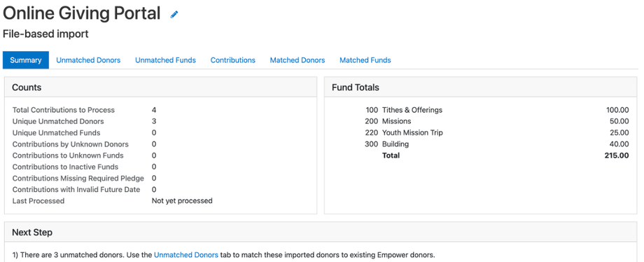Select Unique Unmatched Funds label

pyautogui.click(x=56, y=133)
